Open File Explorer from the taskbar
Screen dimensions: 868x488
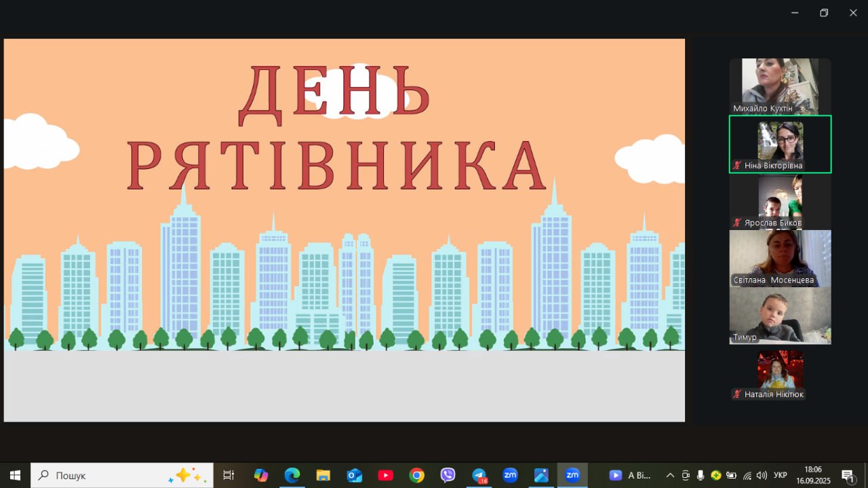point(323,475)
